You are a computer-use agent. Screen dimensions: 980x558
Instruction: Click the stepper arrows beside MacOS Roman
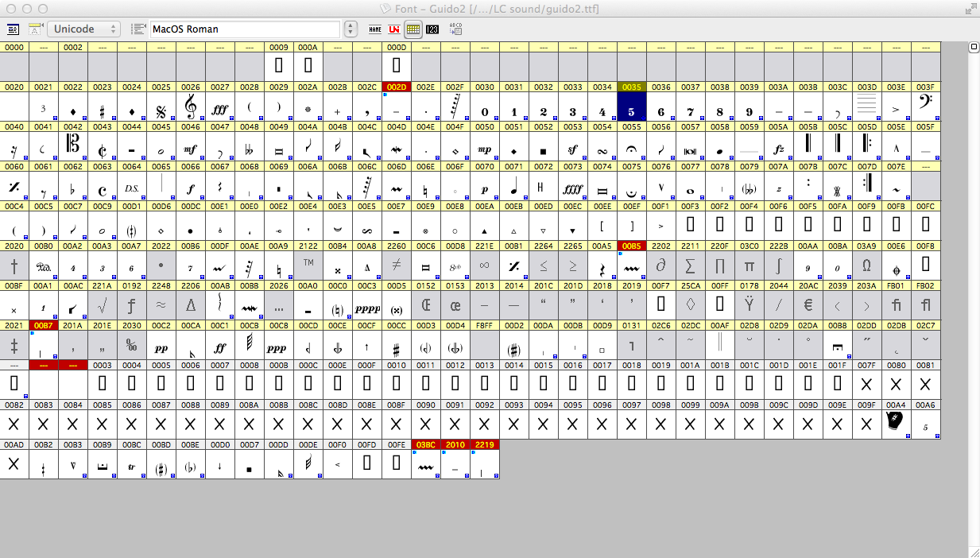click(x=351, y=29)
